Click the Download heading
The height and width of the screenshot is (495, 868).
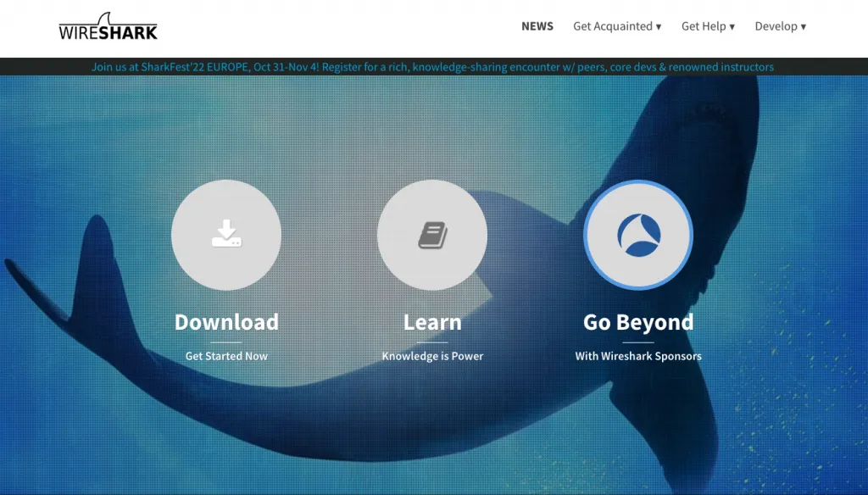pos(226,322)
